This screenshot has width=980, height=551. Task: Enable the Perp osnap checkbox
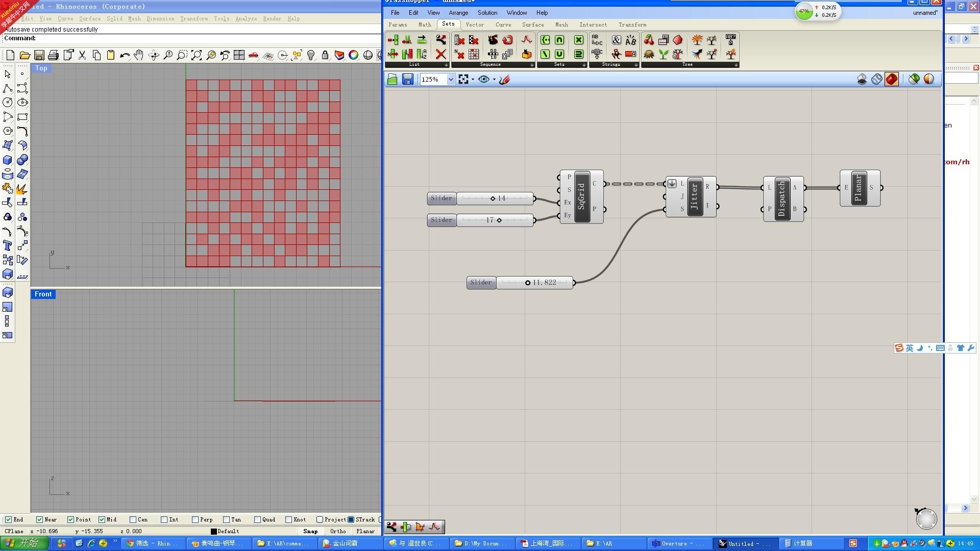(x=195, y=519)
